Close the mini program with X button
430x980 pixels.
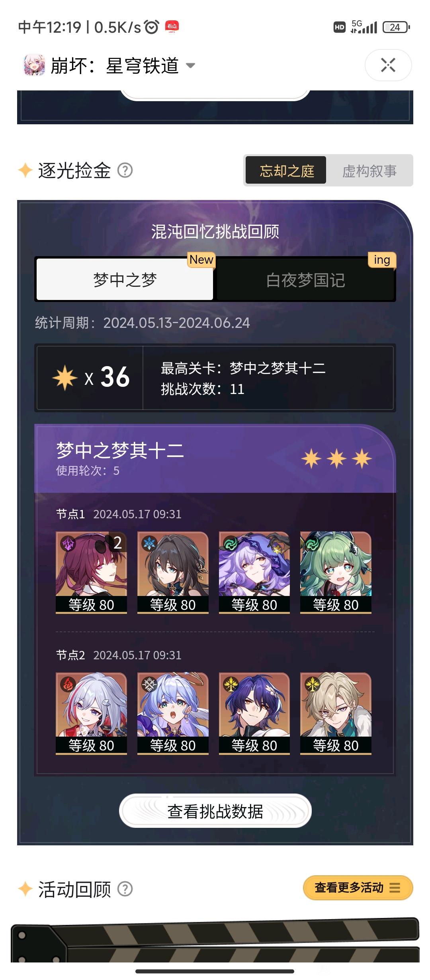click(388, 65)
